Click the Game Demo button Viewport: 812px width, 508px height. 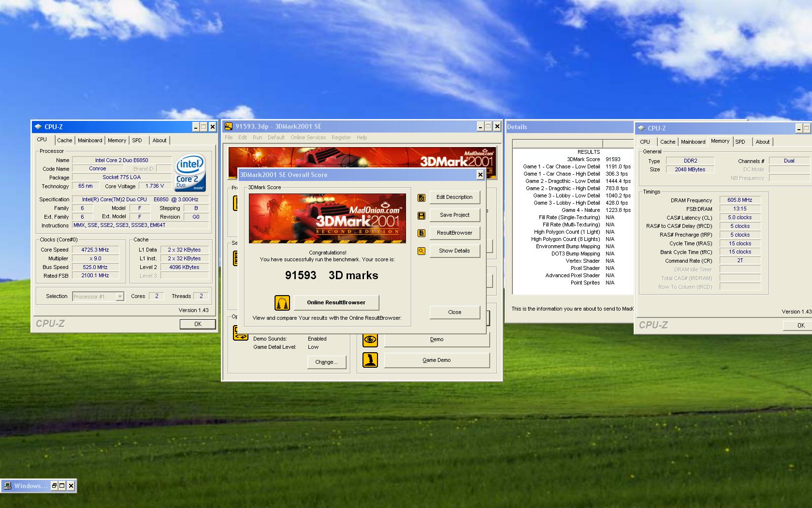[x=437, y=360]
